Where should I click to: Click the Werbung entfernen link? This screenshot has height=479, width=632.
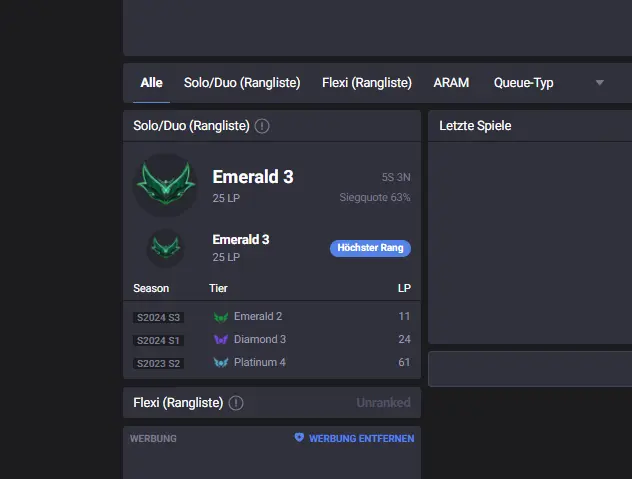[x=361, y=438]
